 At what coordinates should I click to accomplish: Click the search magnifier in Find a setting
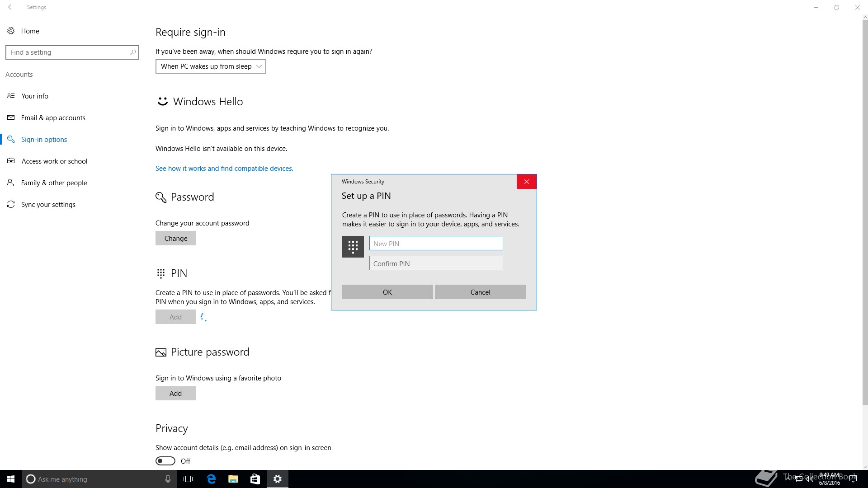132,52
